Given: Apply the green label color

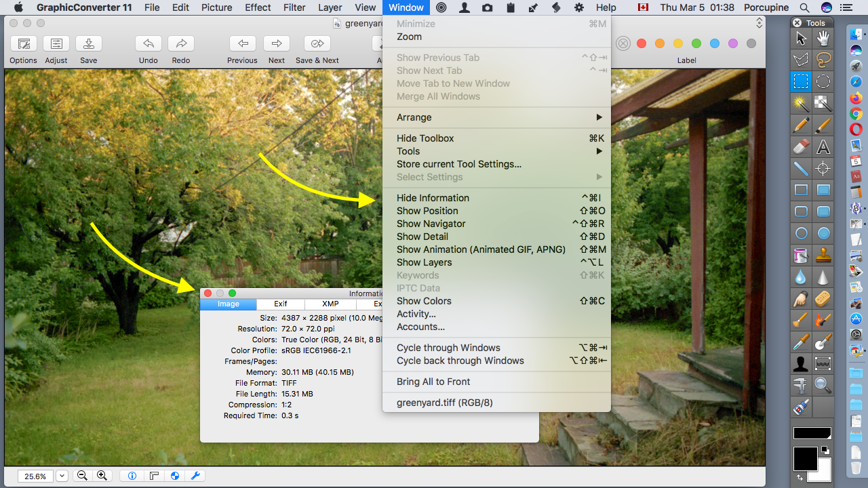Looking at the screenshot, I should [696, 43].
